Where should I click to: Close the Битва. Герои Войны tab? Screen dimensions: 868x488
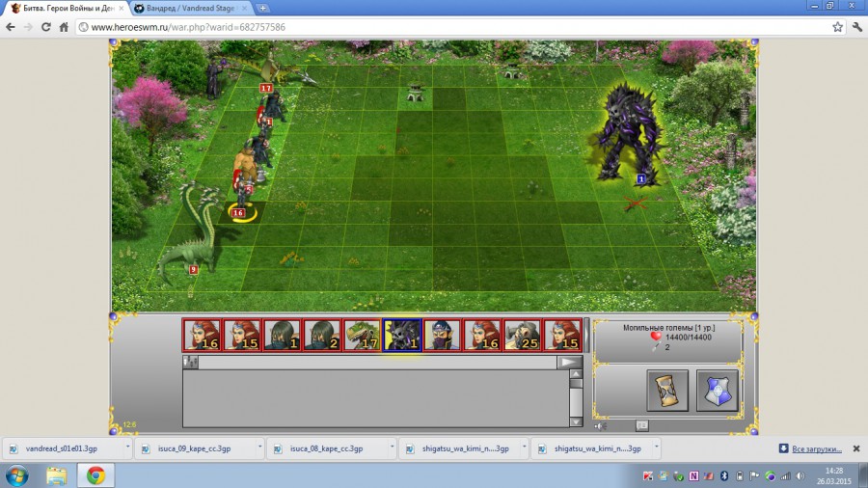click(121, 9)
